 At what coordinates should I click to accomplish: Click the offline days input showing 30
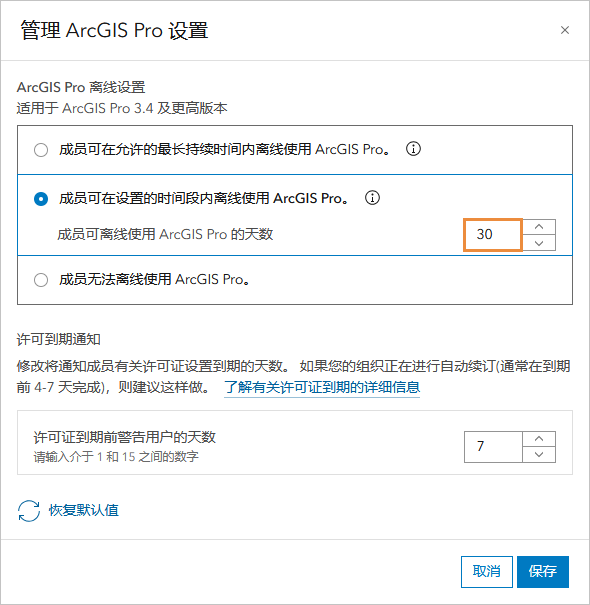(x=493, y=235)
